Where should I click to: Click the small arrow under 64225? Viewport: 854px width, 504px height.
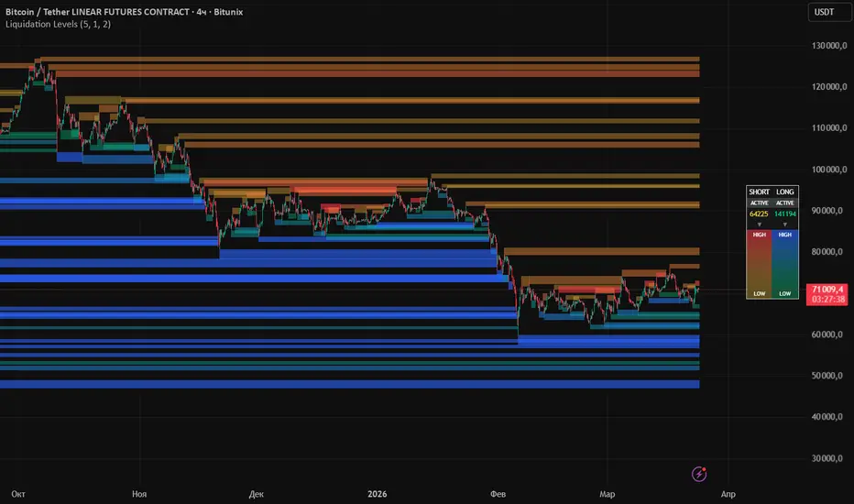click(760, 225)
